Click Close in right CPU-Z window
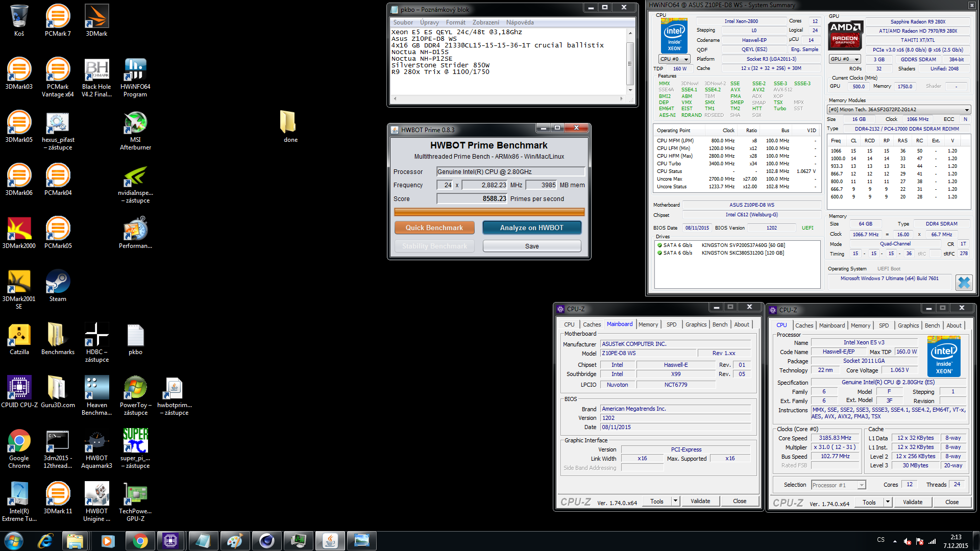 tap(951, 502)
